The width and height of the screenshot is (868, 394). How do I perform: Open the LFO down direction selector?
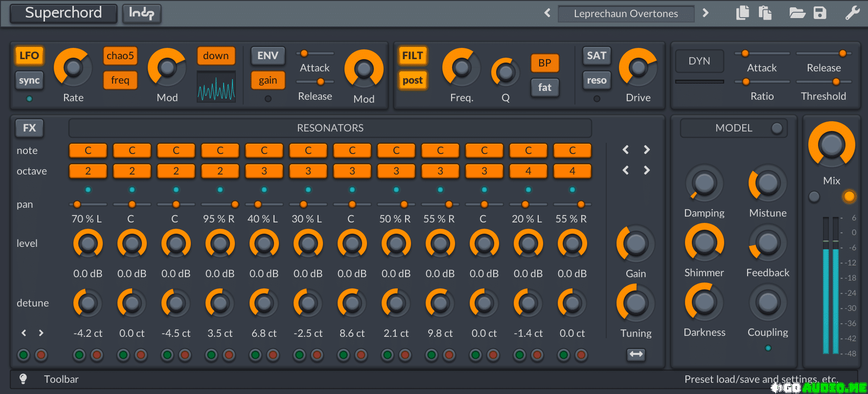(x=216, y=56)
